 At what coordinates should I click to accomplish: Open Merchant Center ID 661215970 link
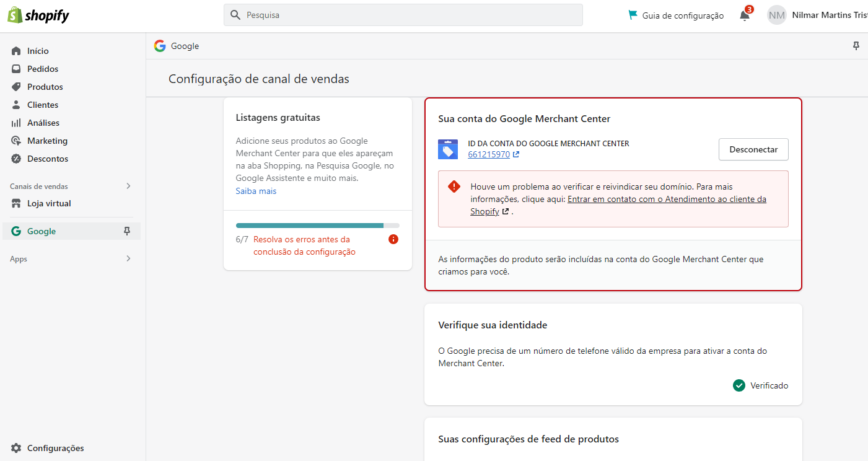[489, 154]
